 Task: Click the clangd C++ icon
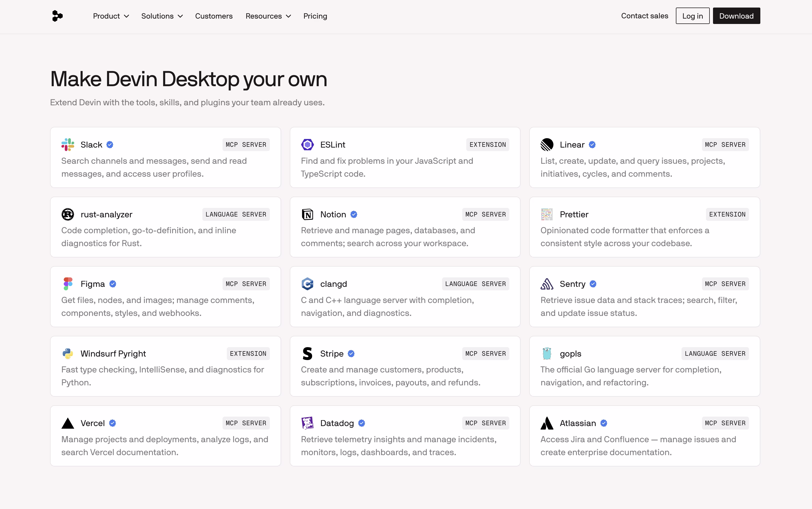[x=307, y=284]
